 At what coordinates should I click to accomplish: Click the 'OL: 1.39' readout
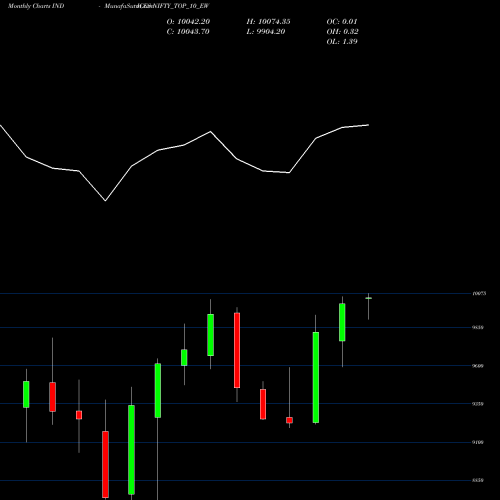(342, 42)
